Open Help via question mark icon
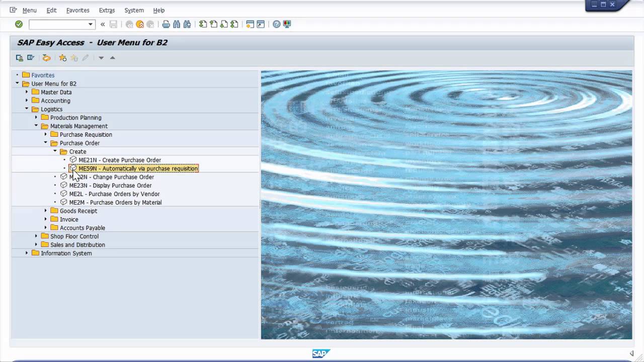This screenshot has width=644, height=362. tap(277, 24)
